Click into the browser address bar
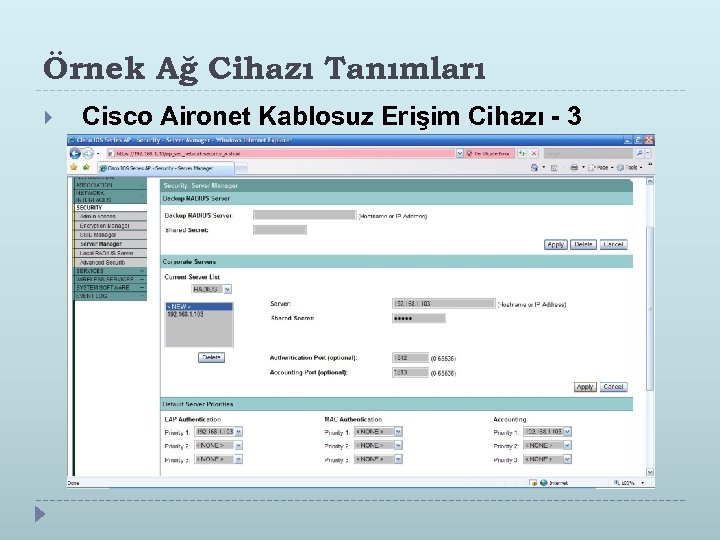Image resolution: width=720 pixels, height=540 pixels. 281,153
